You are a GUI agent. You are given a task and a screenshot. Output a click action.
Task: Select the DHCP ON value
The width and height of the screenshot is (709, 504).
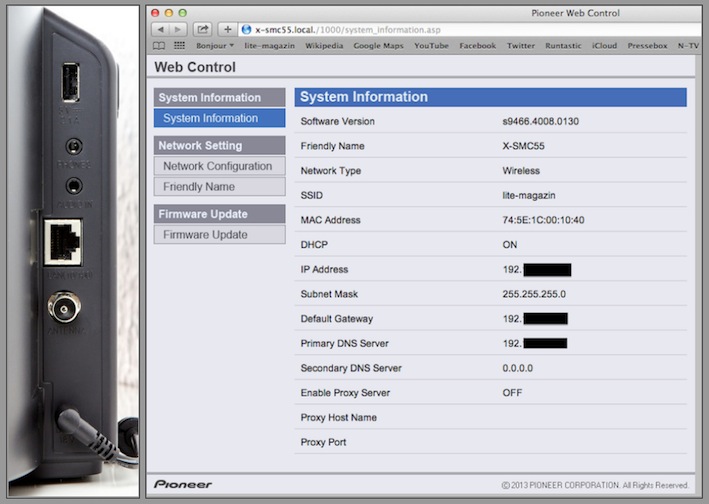510,245
